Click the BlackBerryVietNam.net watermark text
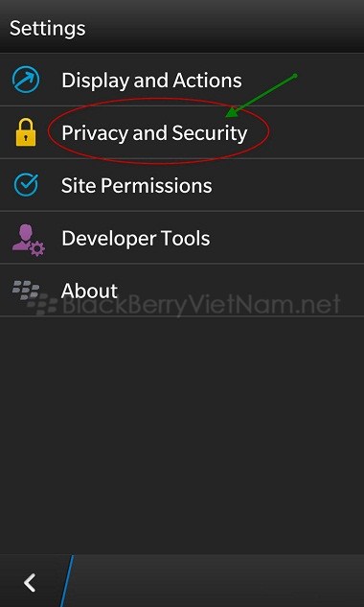This screenshot has width=364, height=607. (201, 305)
